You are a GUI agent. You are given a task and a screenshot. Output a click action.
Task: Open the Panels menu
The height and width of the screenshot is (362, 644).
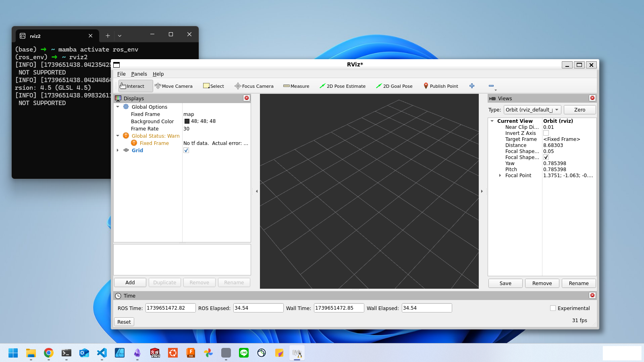[139, 74]
